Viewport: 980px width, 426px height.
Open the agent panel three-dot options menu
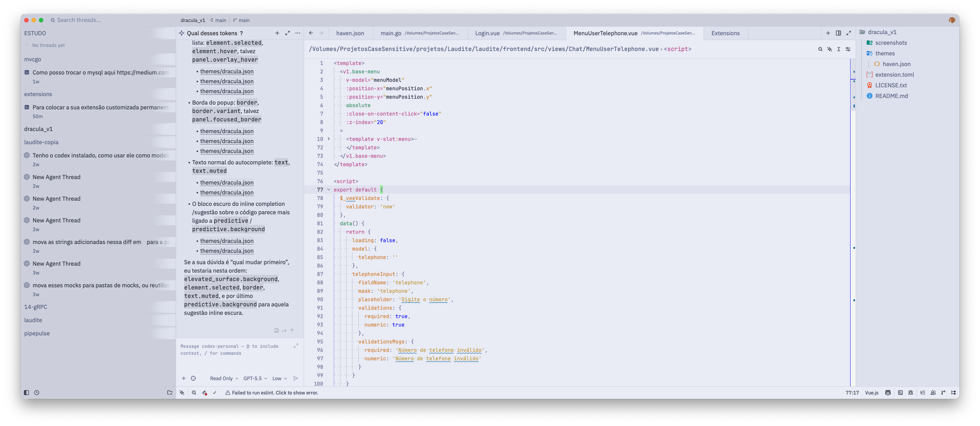(x=297, y=33)
